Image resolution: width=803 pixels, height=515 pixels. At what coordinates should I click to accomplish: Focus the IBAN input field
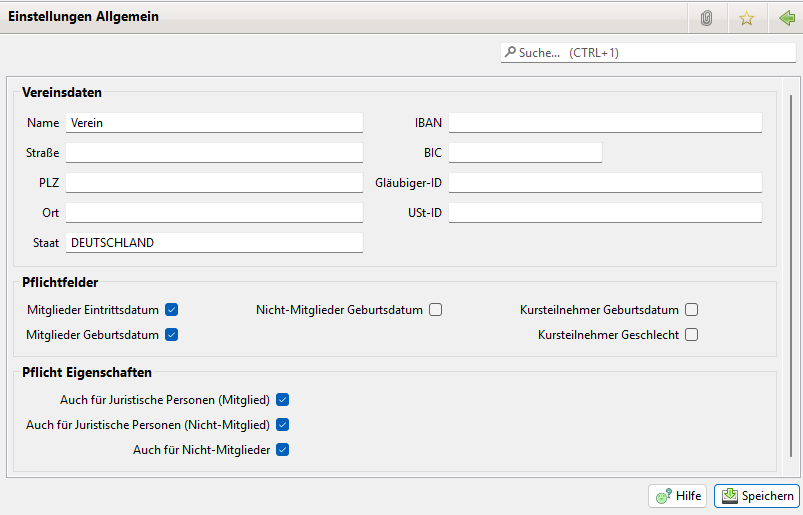click(605, 123)
